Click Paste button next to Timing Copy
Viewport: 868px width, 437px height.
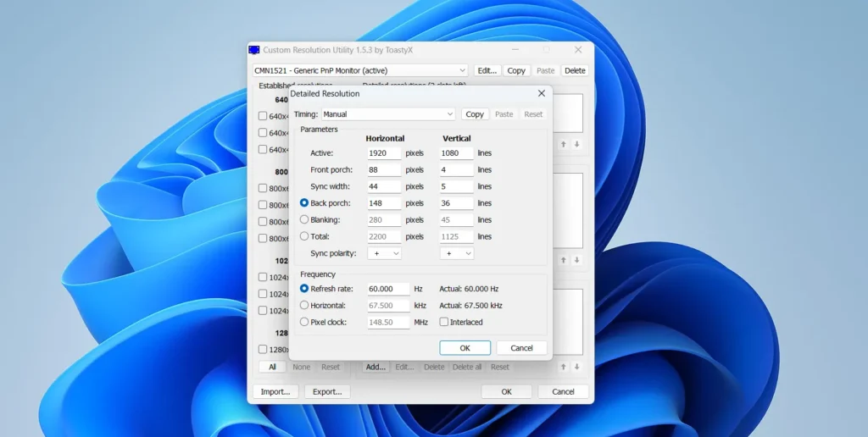504,114
